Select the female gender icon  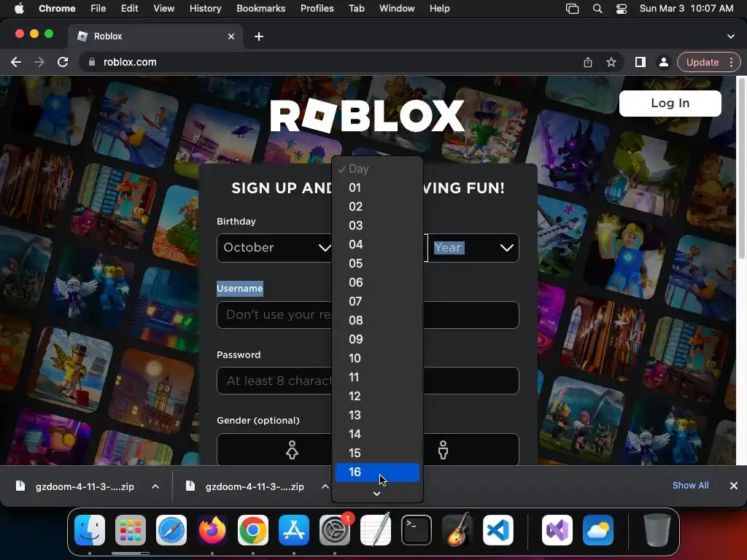(292, 449)
